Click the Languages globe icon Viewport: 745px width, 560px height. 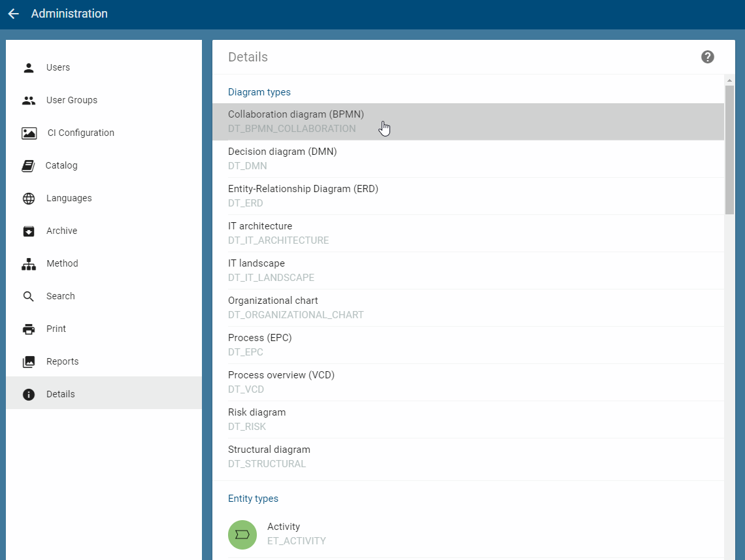29,197
